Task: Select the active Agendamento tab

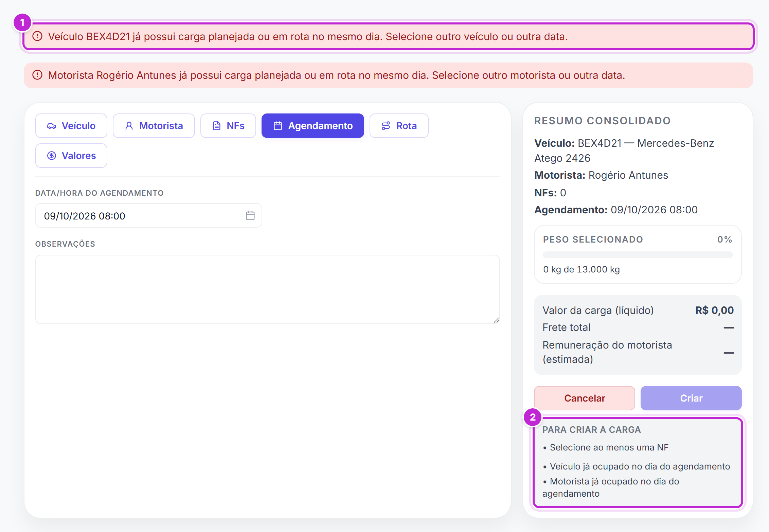Action: [313, 126]
